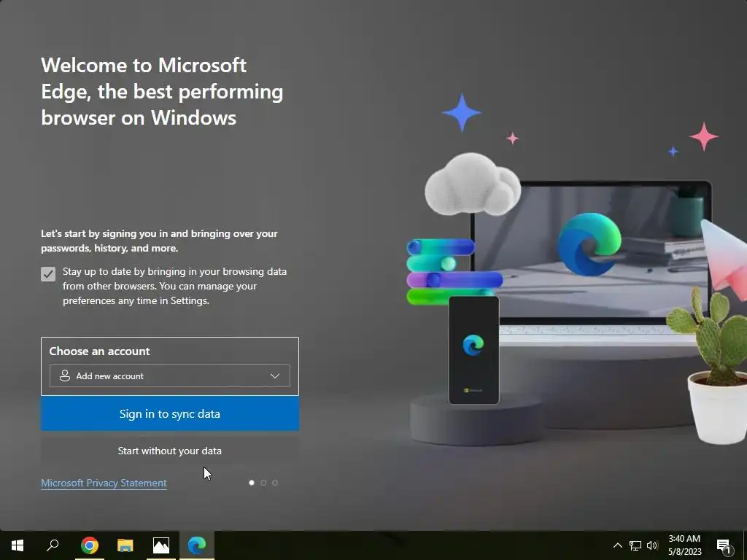
Task: Open the volume speaker tray icon
Action: (x=652, y=545)
